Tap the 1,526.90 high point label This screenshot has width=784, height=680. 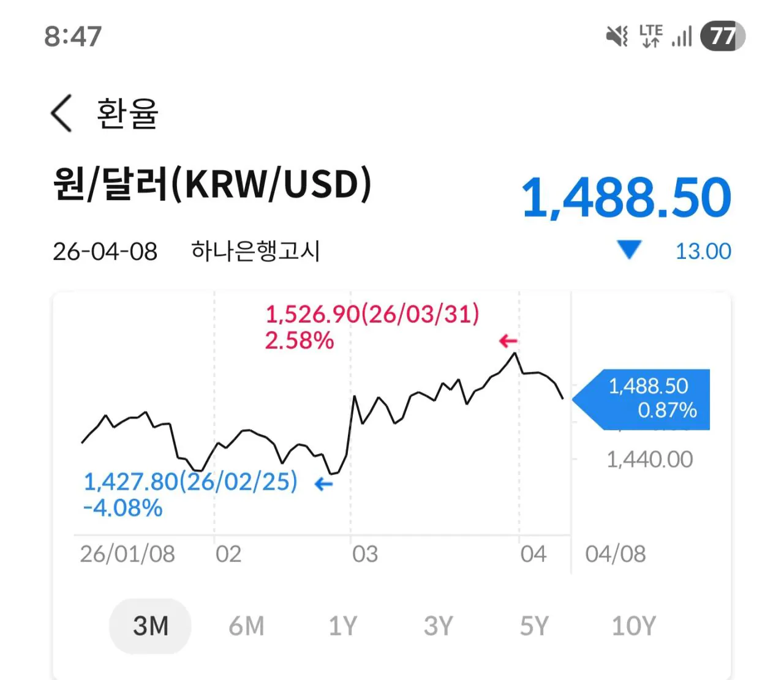pos(372,315)
